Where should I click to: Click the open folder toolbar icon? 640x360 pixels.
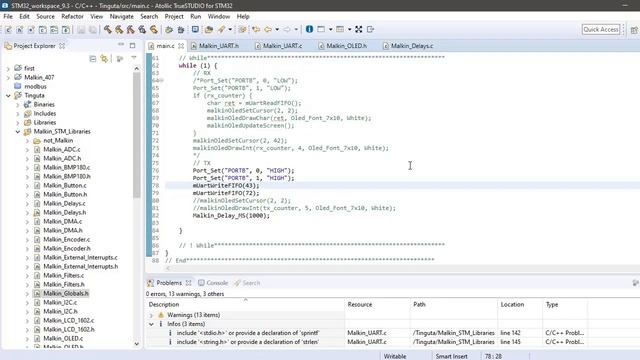(209, 29)
